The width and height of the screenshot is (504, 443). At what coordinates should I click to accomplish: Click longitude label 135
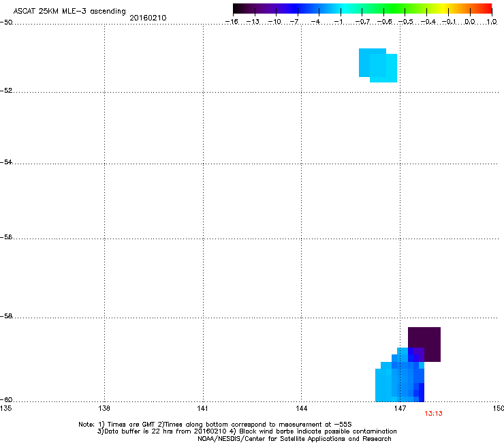(5, 408)
